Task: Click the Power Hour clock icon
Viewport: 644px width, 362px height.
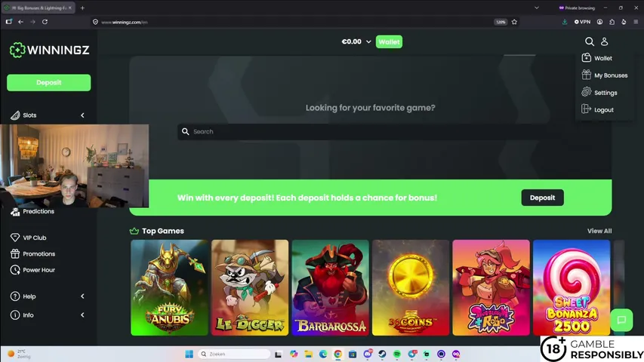Action: (x=15, y=270)
